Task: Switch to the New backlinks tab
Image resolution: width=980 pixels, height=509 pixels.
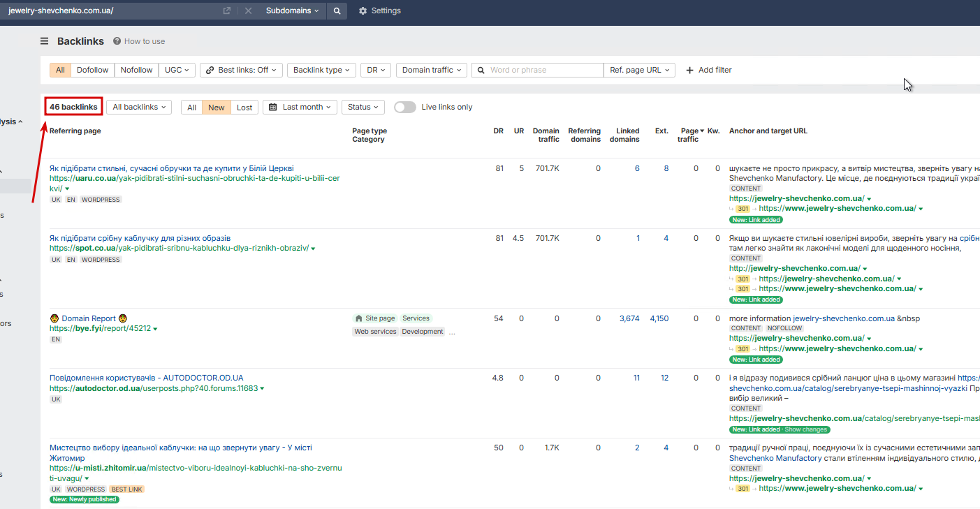Action: (x=217, y=108)
